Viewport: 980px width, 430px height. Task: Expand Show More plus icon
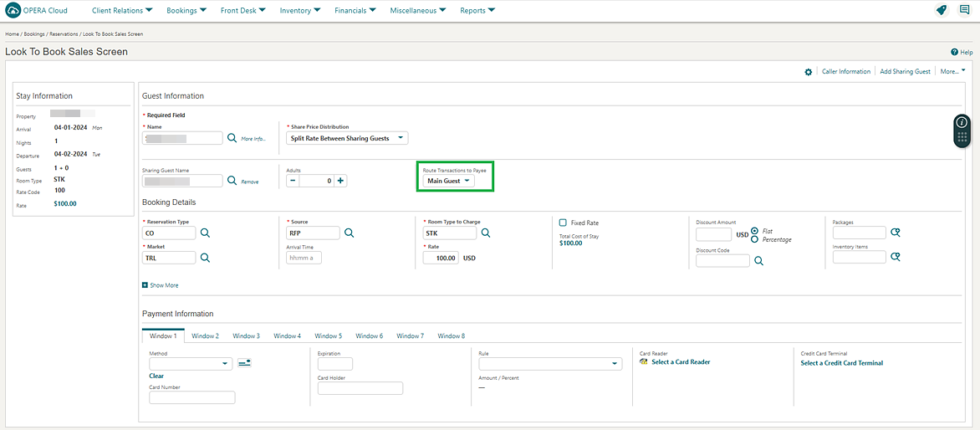pyautogui.click(x=145, y=285)
